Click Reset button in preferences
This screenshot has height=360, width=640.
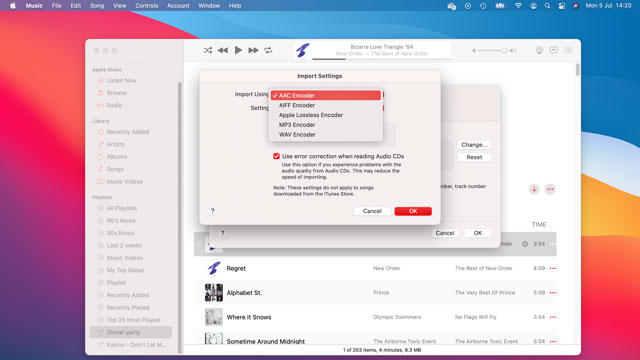[x=474, y=157]
